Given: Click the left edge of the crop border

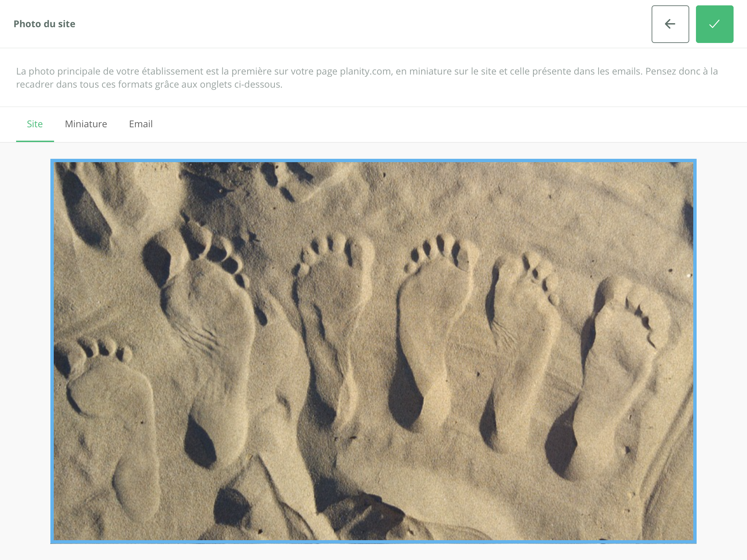Looking at the screenshot, I should coord(52,351).
